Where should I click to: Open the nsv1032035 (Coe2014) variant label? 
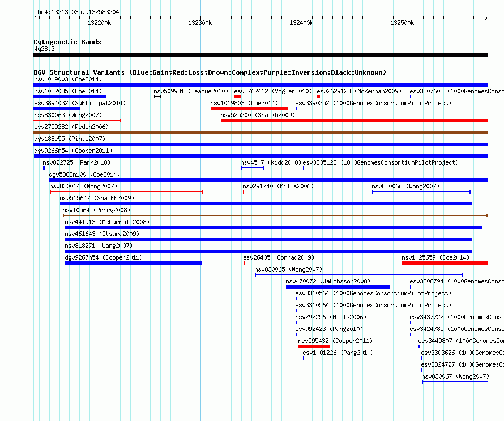[68, 91]
